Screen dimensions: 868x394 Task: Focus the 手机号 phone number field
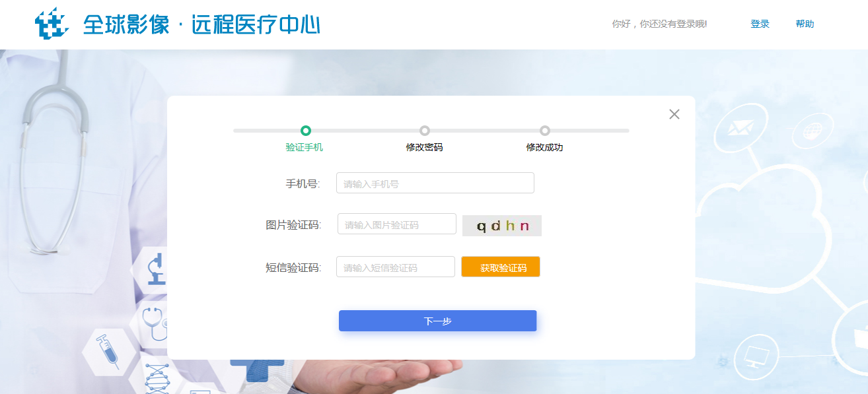click(x=435, y=183)
